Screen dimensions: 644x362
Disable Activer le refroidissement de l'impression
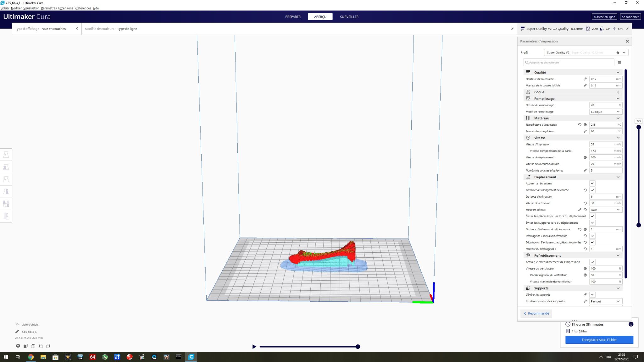tap(592, 262)
